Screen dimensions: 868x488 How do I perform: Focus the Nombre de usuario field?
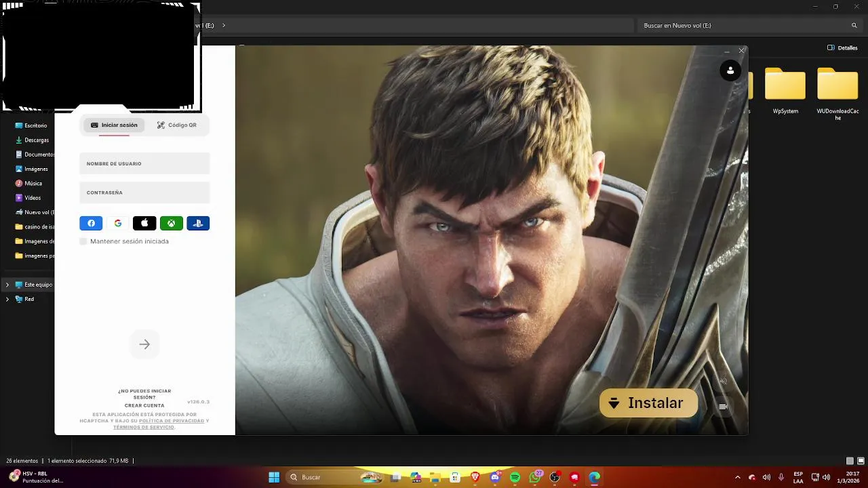144,163
